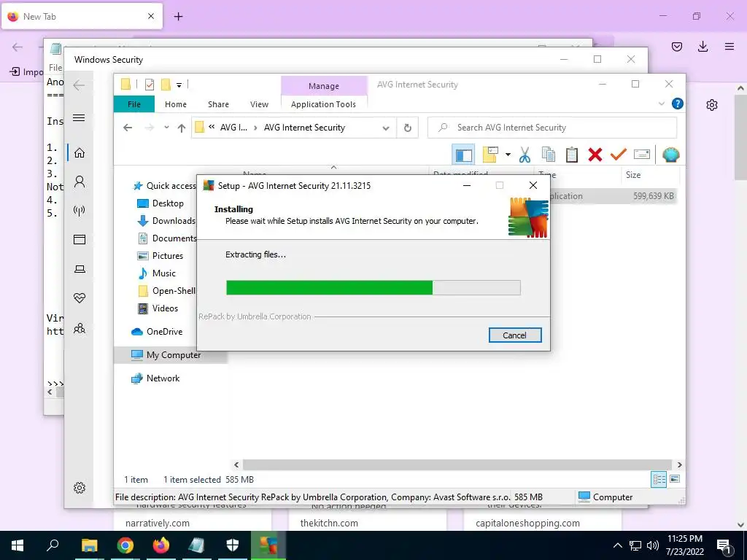This screenshot has height=560, width=747.
Task: Click the extracting files progress bar
Action: coord(373,287)
